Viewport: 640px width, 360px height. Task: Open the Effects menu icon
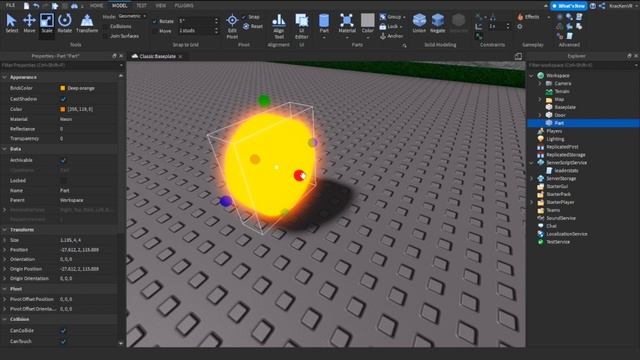coord(520,17)
